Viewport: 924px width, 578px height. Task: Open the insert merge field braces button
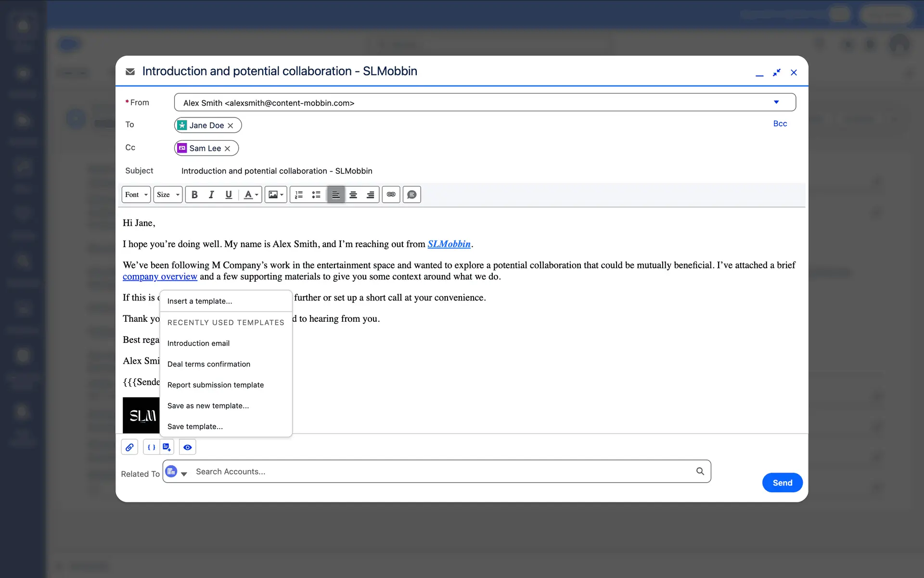click(151, 447)
